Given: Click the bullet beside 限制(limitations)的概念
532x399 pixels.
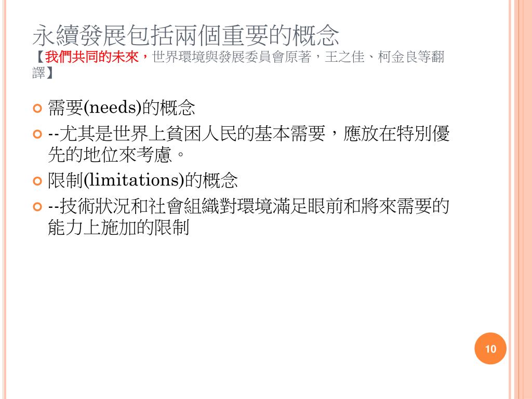Looking at the screenshot, I should [37, 181].
